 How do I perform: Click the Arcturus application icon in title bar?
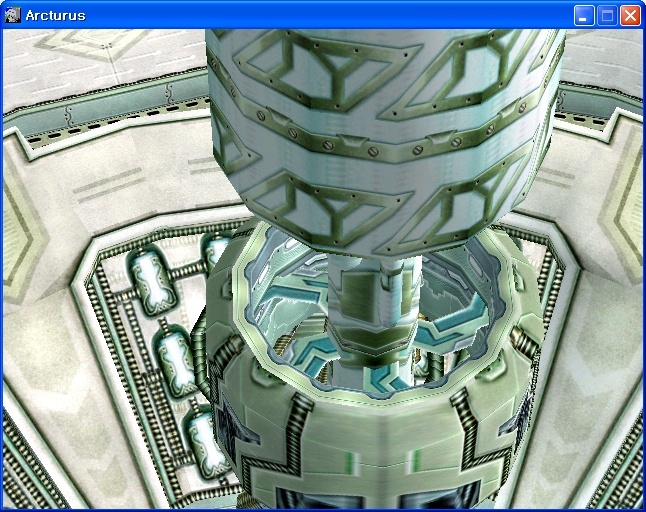tap(13, 15)
